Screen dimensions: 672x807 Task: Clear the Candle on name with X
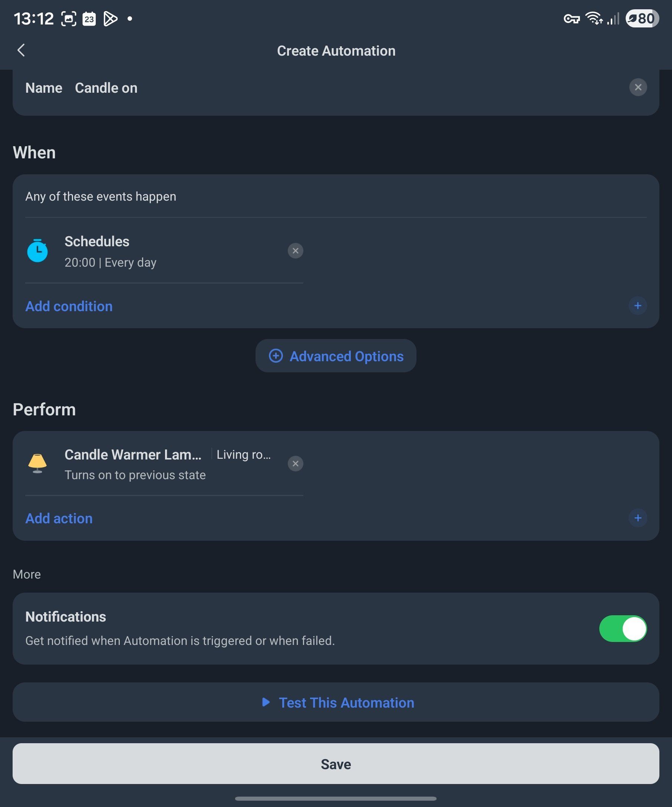pyautogui.click(x=638, y=87)
